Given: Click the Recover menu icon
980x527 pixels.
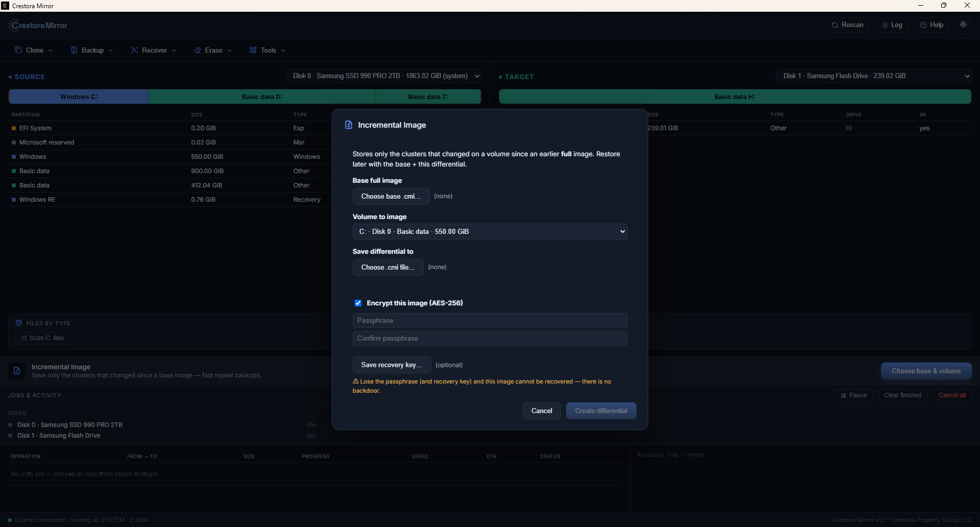Looking at the screenshot, I should point(134,50).
